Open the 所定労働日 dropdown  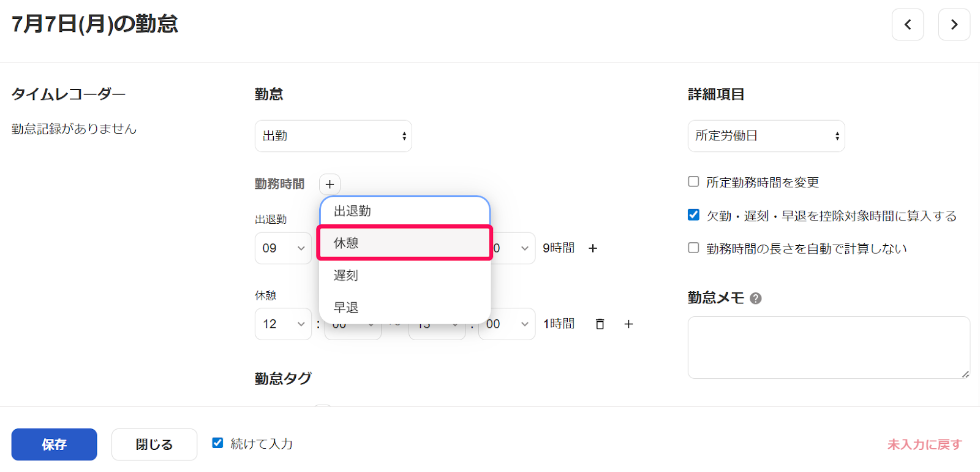tap(766, 136)
